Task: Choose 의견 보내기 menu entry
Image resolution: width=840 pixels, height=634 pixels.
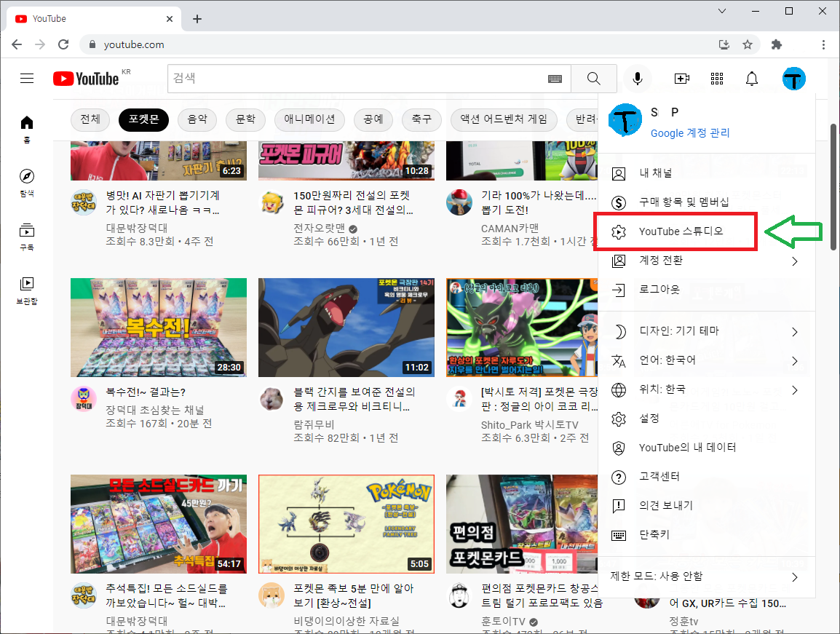Action: tap(707, 505)
